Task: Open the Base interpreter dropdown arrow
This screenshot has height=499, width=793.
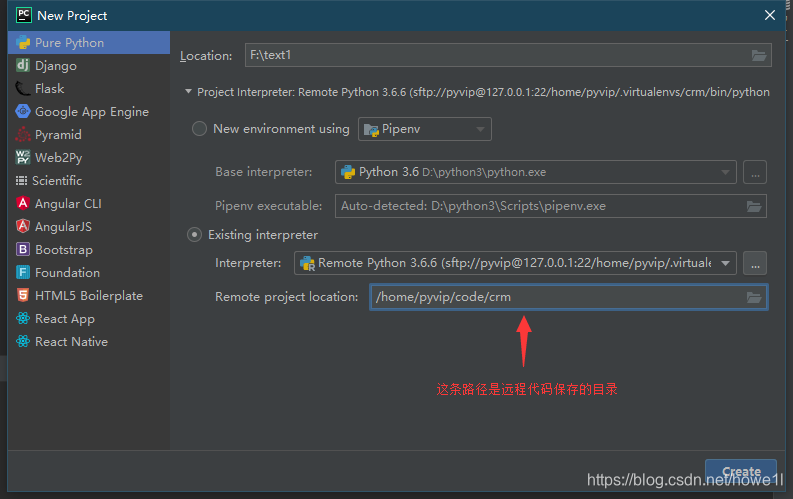Action: pyautogui.click(x=725, y=172)
